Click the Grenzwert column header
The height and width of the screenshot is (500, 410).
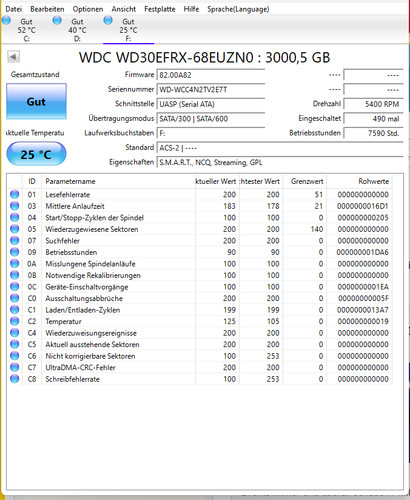pos(305,181)
